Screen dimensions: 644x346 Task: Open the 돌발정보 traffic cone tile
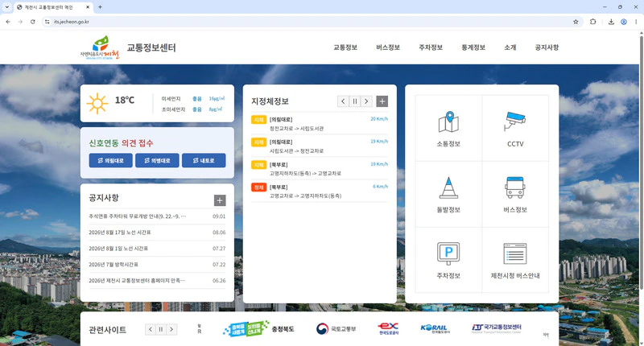(448, 194)
